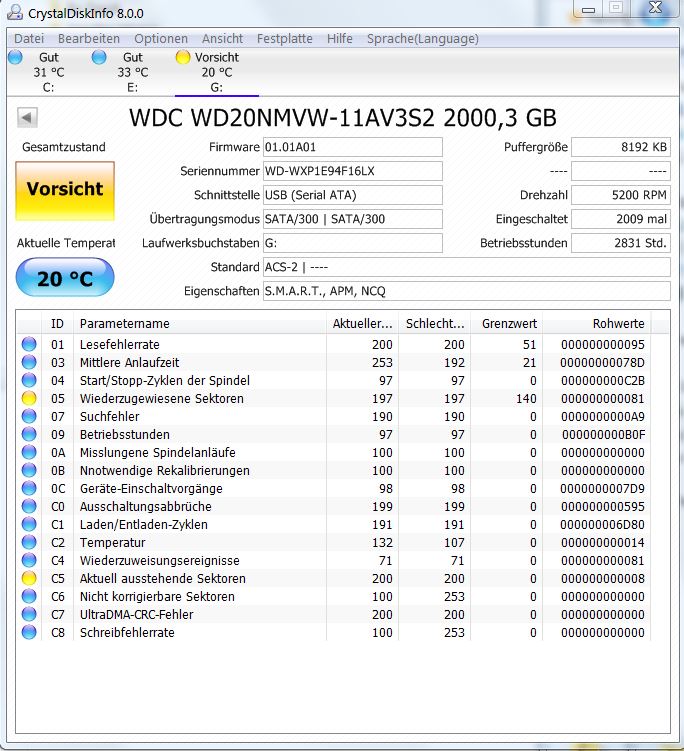Click the Grenzwert column header
The width and height of the screenshot is (684, 751).
pos(507,324)
